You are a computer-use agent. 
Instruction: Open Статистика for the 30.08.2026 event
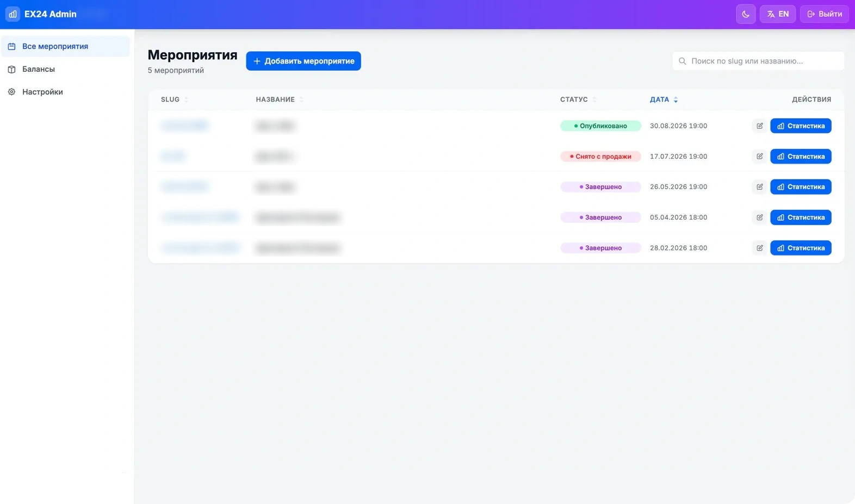pos(801,126)
